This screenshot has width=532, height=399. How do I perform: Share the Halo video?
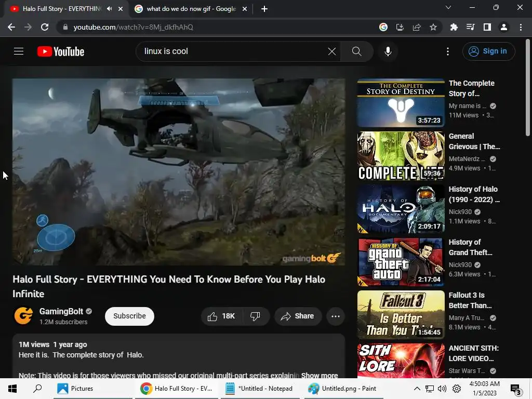[298, 316]
